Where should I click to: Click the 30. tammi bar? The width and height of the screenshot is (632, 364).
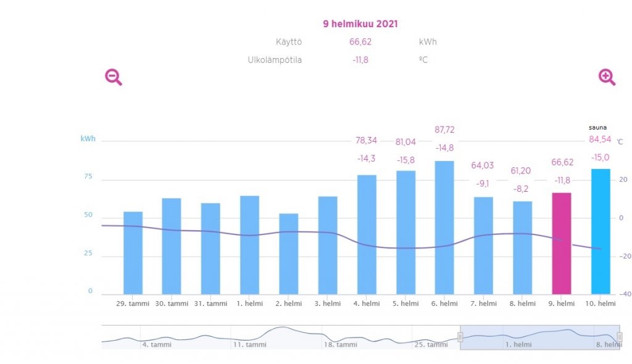tap(172, 246)
